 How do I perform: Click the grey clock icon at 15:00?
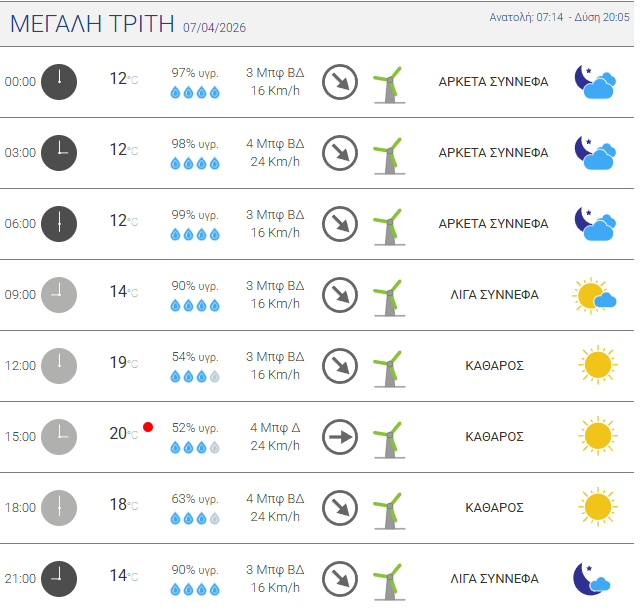tap(59, 436)
